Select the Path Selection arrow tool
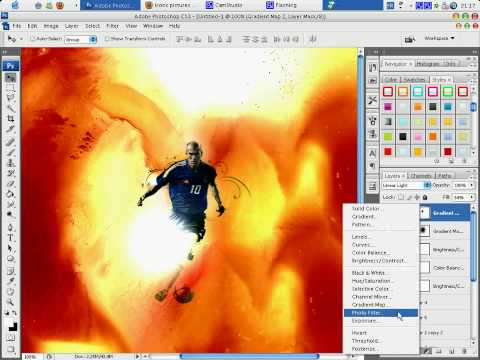Viewport: 480px width, 360px height. [x=11, y=248]
